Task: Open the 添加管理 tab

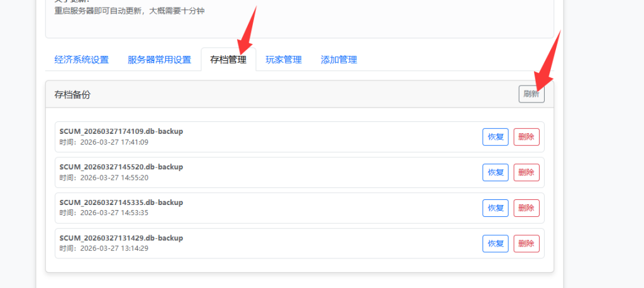Action: [339, 60]
